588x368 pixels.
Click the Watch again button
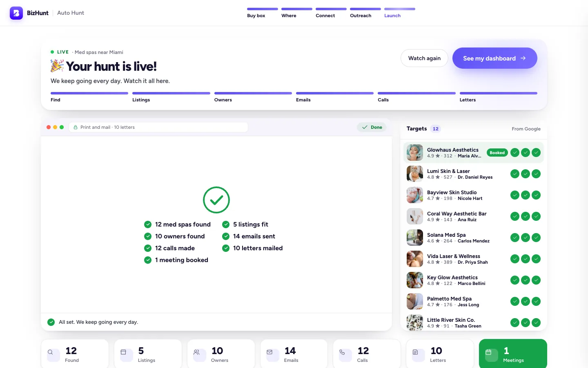(424, 58)
